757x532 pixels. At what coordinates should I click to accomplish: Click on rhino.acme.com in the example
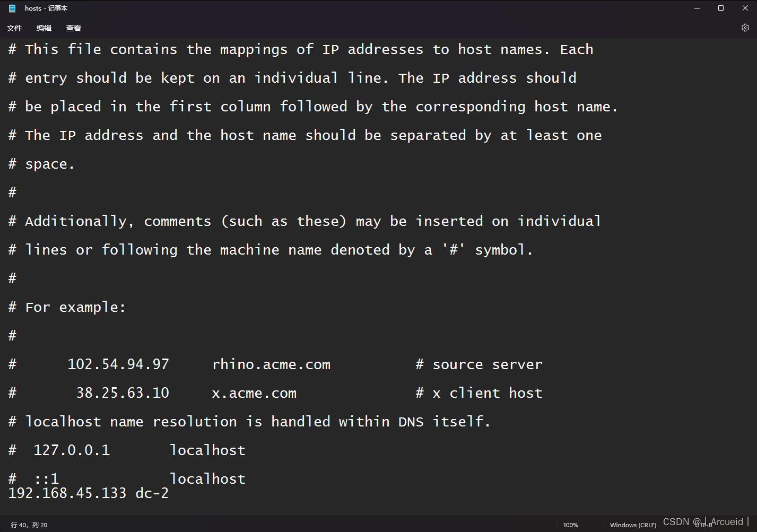pos(271,364)
